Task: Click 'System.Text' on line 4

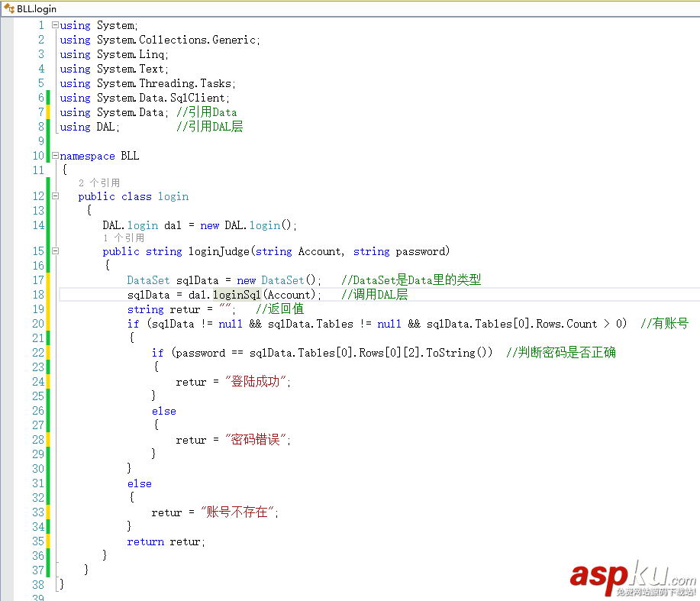Action: pos(131,69)
